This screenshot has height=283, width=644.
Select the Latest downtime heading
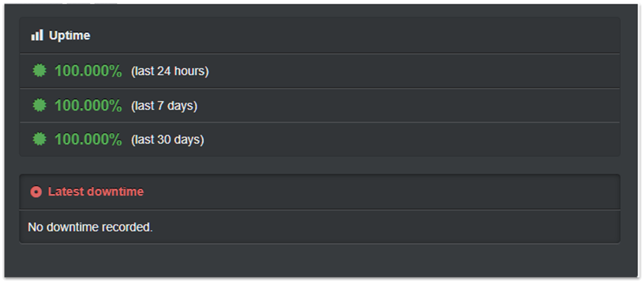coord(96,191)
